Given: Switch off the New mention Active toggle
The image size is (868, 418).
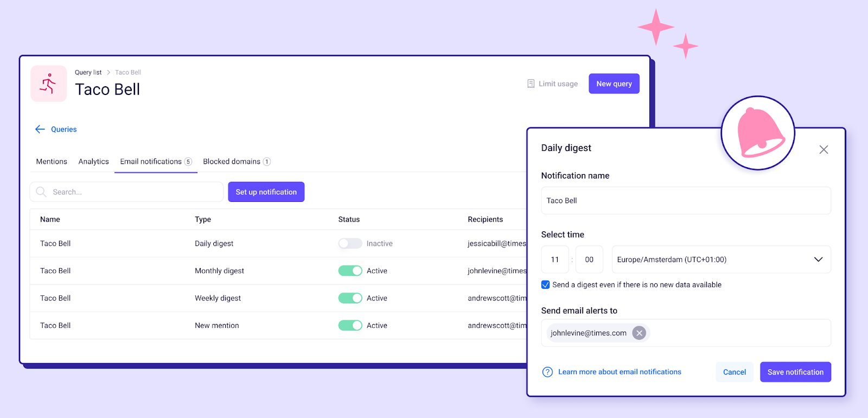Looking at the screenshot, I should coord(350,325).
